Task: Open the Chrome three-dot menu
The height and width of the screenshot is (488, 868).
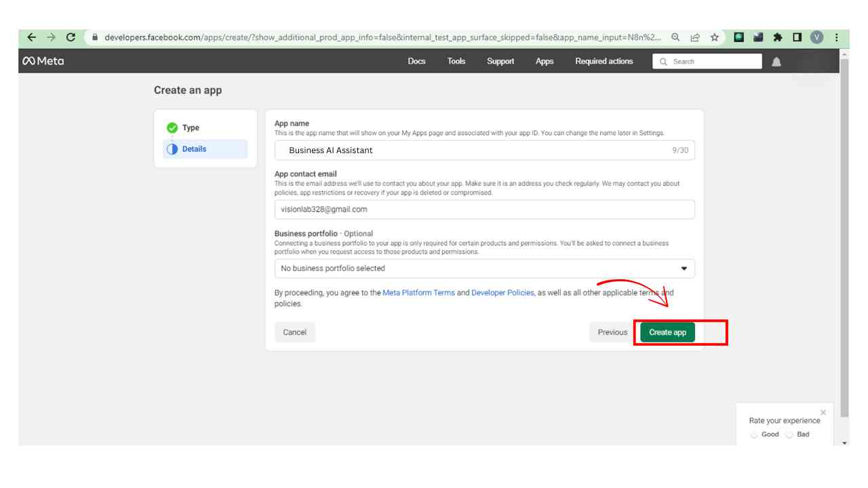Action: [837, 37]
